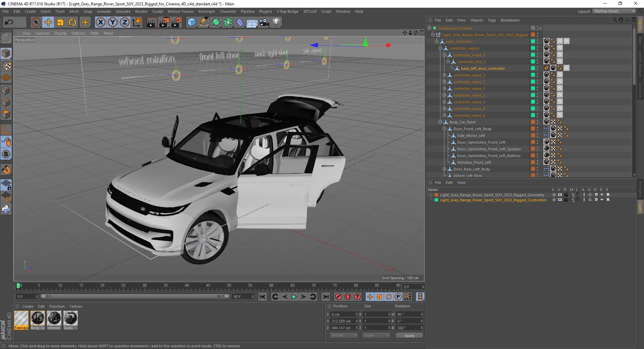This screenshot has width=644, height=349.
Task: Click the Apply button
Action: [409, 336]
